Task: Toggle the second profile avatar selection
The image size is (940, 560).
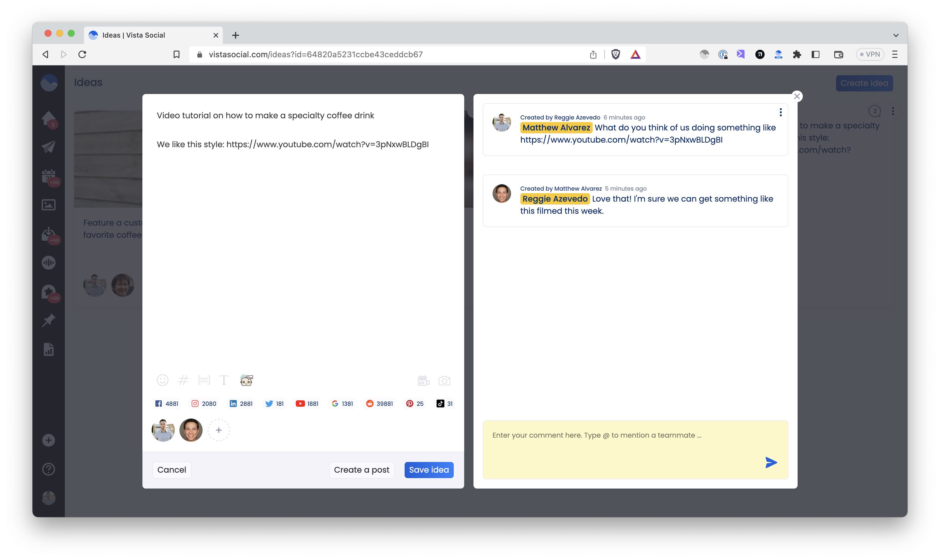Action: tap(191, 430)
